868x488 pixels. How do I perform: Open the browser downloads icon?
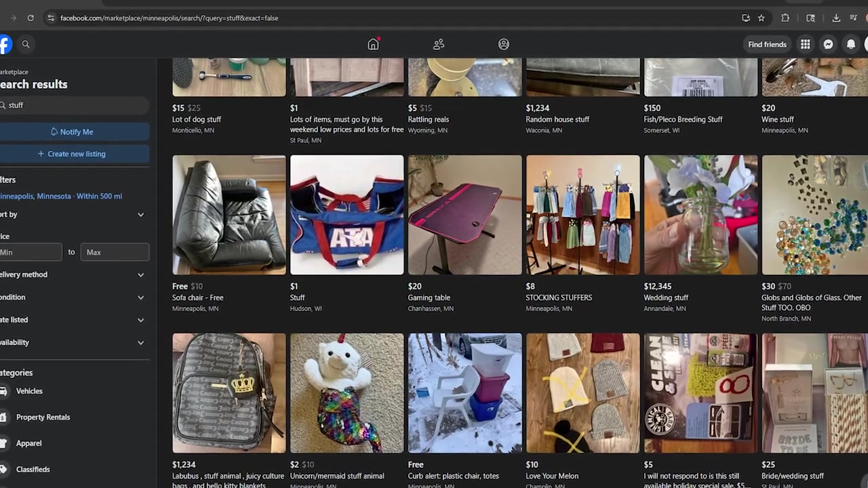coord(836,18)
